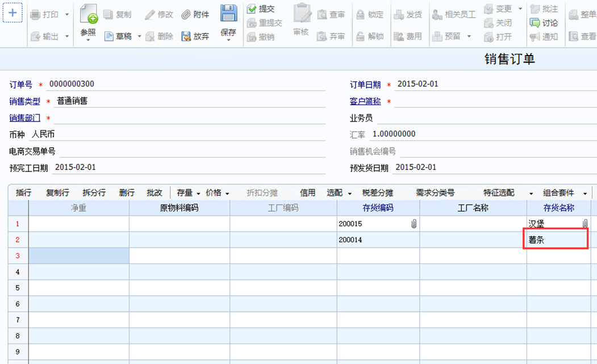
Task: Click the new document plus icon
Action: click(12, 12)
